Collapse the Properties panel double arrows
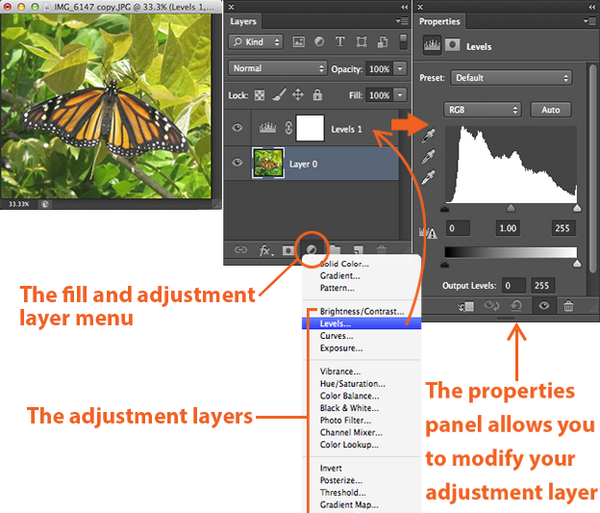 pos(592,7)
